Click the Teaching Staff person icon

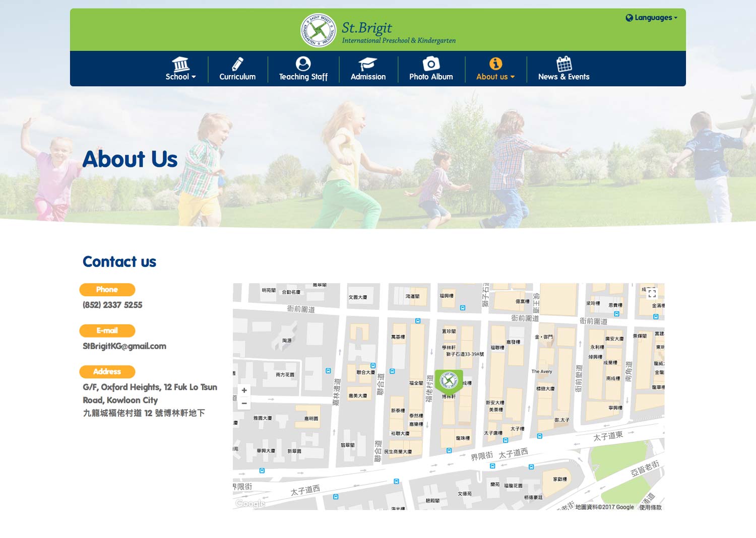click(x=303, y=63)
